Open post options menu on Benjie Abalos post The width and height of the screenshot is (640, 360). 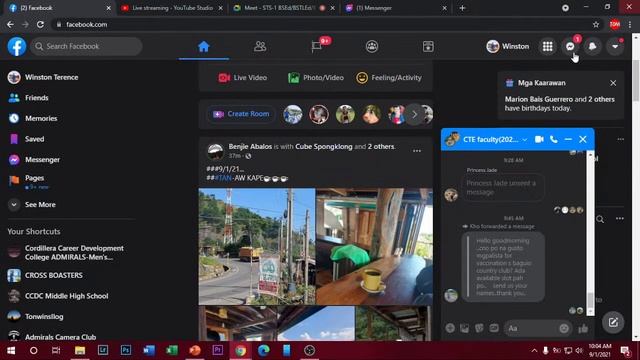[x=417, y=151]
